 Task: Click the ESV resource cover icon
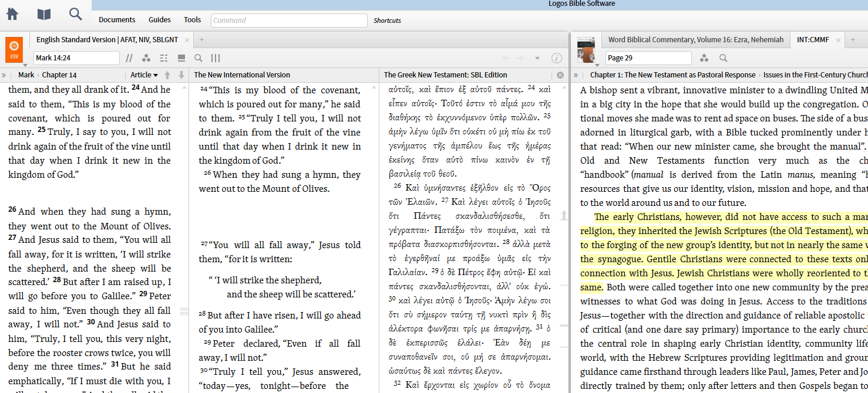pyautogui.click(x=14, y=49)
